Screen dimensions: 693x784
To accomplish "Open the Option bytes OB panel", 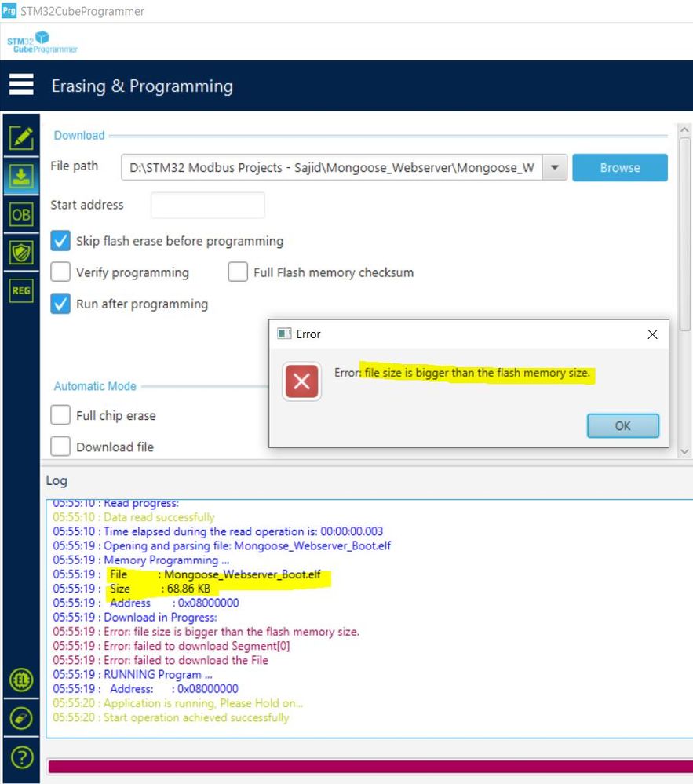I will tap(21, 213).
